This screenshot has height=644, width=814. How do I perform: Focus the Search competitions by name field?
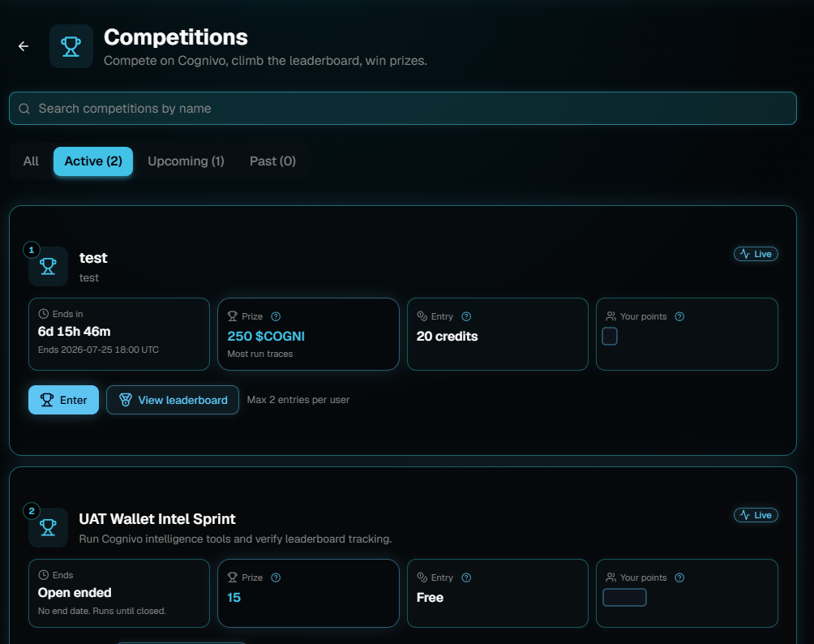pos(403,109)
